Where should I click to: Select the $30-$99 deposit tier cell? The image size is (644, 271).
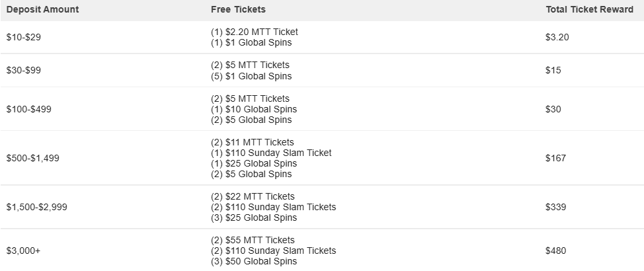24,71
